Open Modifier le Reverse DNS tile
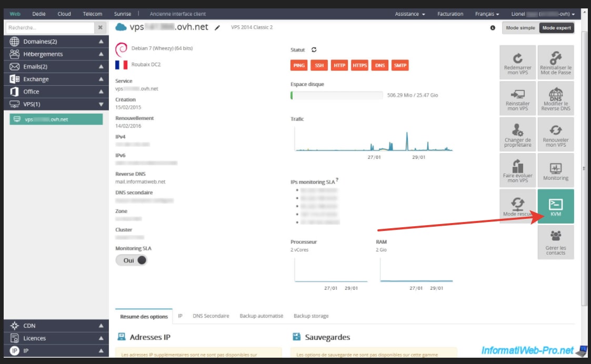 [x=556, y=98]
